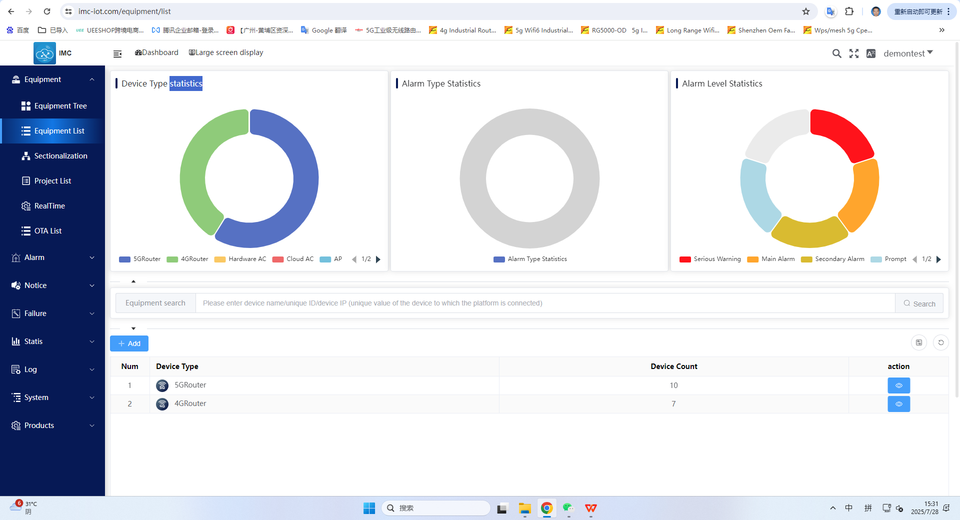Viewport: 960px width, 520px height.
Task: Toggle Prompt legend item
Action: click(889, 259)
